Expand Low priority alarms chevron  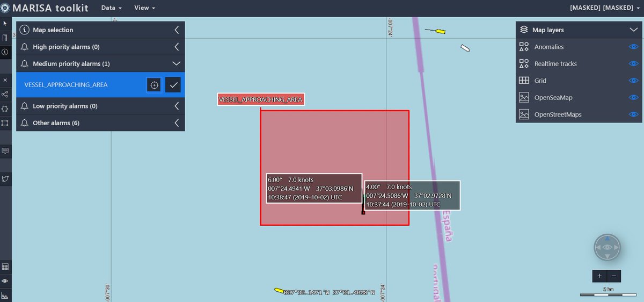[177, 106]
